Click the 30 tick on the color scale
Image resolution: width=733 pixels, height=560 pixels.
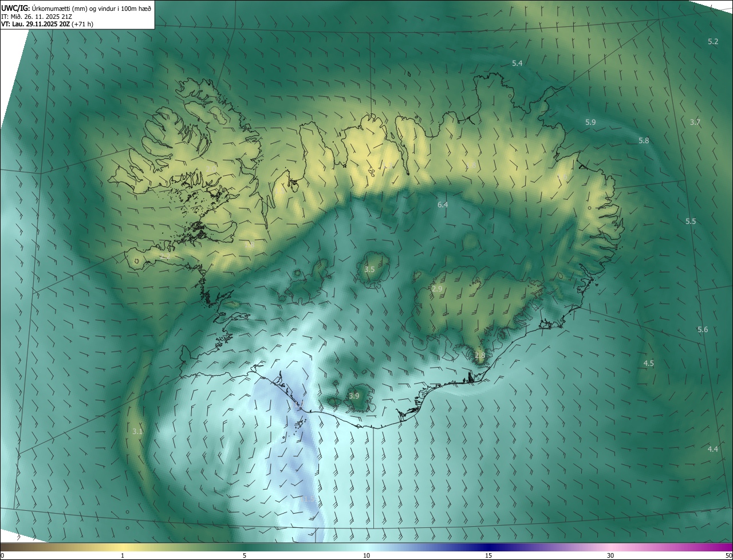point(610,555)
